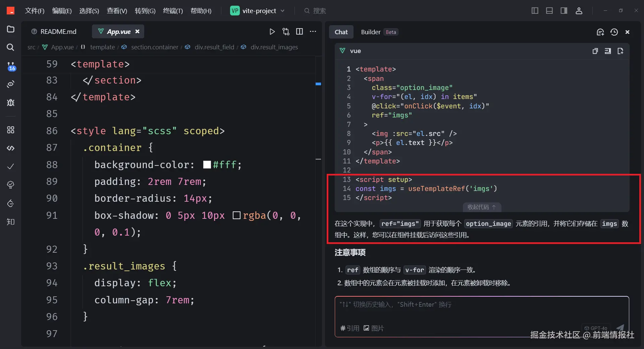
Task: Toggle the right sidebar layout
Action: [564, 11]
